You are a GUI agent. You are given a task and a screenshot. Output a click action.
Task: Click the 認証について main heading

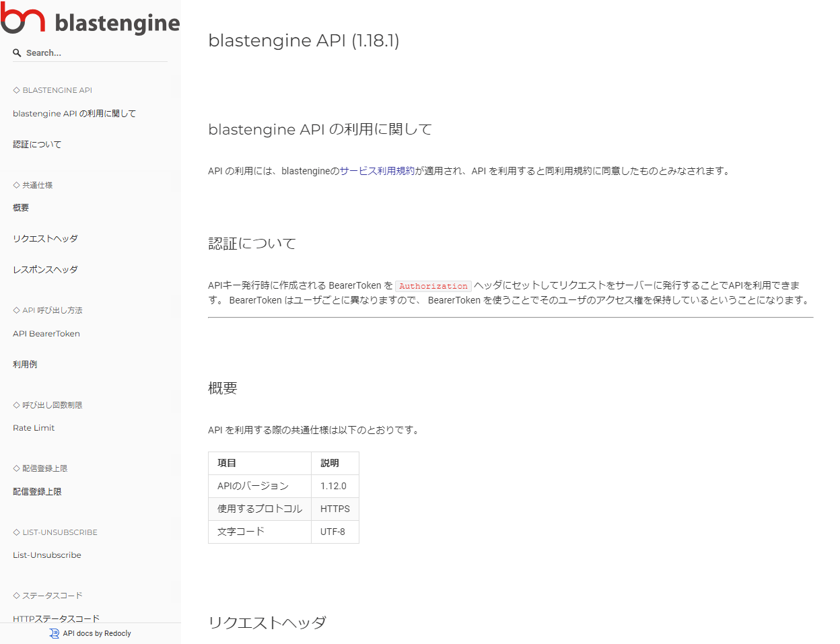(x=252, y=244)
